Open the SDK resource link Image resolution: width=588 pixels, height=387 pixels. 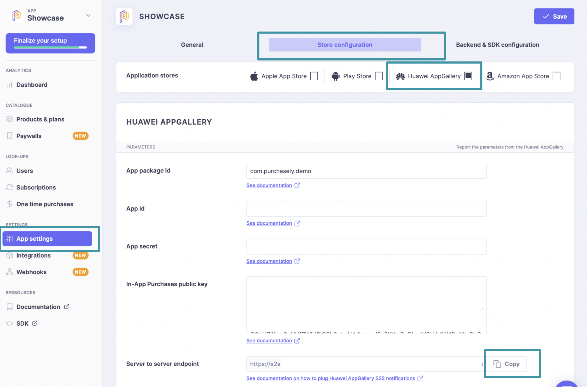[23, 324]
